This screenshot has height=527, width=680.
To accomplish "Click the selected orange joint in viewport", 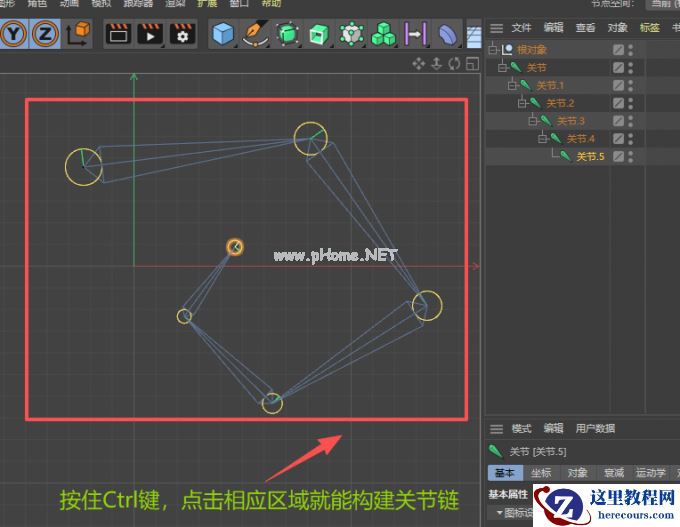I will coord(235,247).
